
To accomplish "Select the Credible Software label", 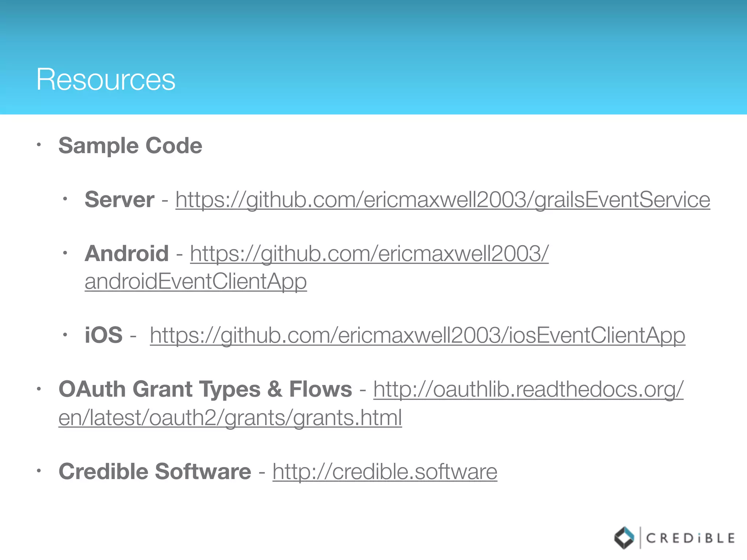I will (x=155, y=471).
